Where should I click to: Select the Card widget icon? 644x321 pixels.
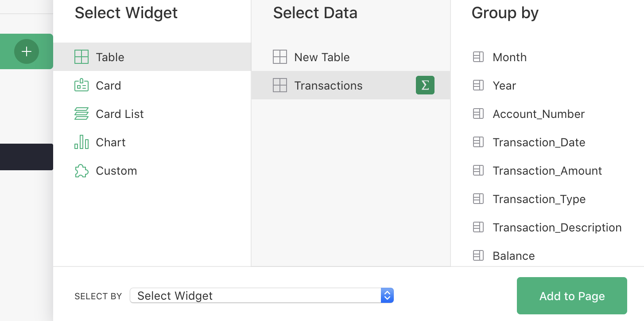pos(82,85)
